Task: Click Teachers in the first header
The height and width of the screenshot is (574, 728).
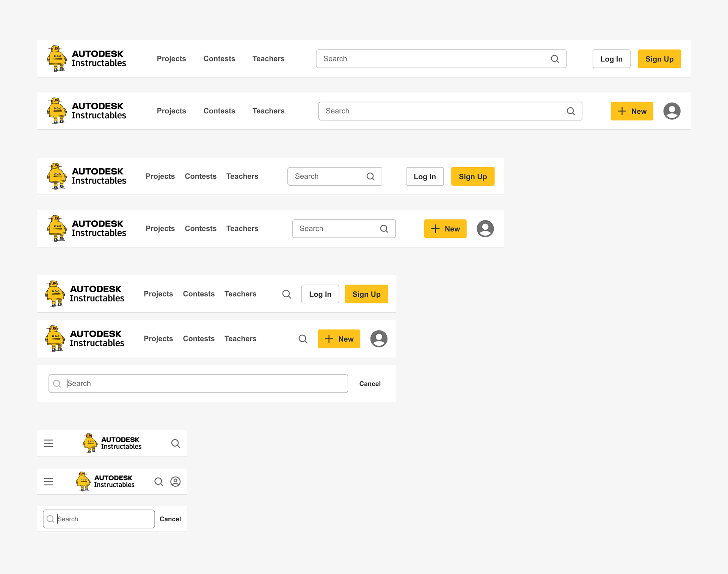Action: [268, 59]
